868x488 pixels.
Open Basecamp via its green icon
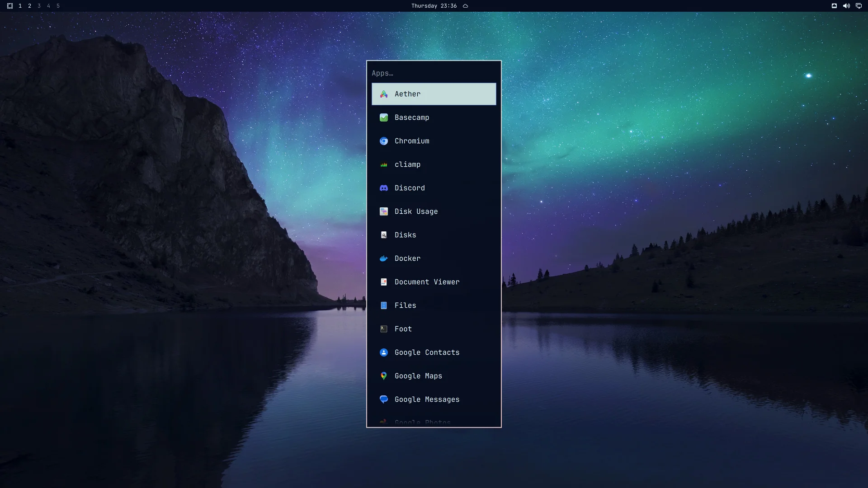point(384,117)
